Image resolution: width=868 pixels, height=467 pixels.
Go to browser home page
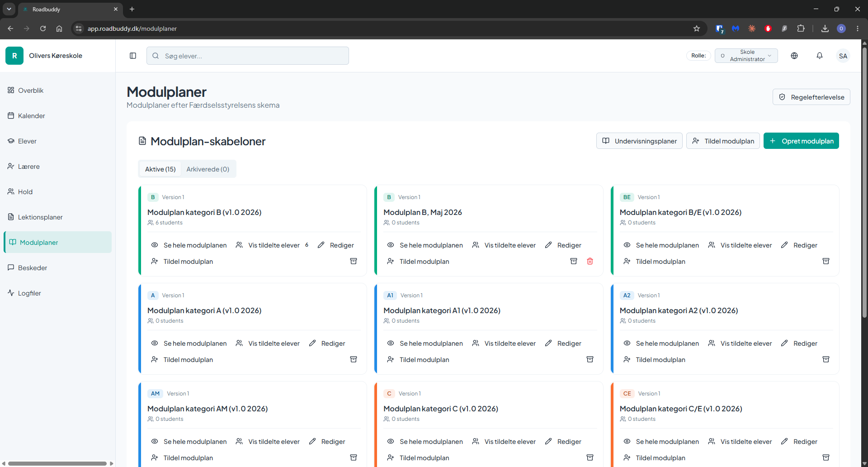point(59,29)
